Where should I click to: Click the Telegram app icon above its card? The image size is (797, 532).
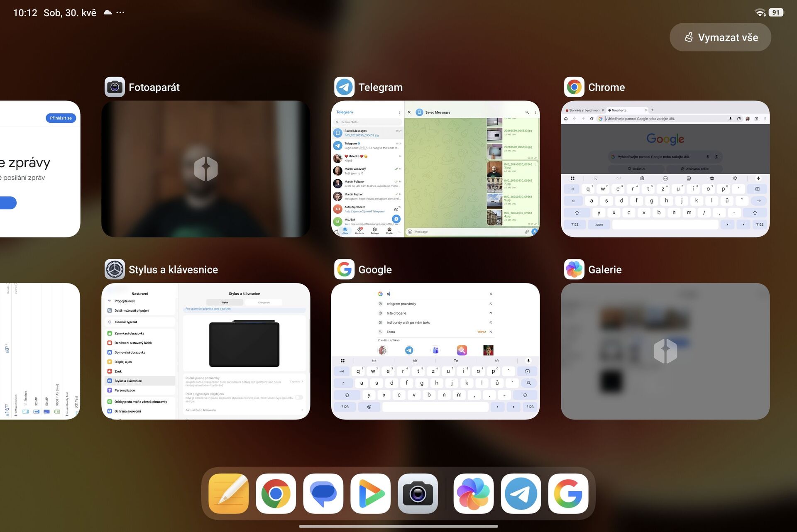pyautogui.click(x=345, y=87)
